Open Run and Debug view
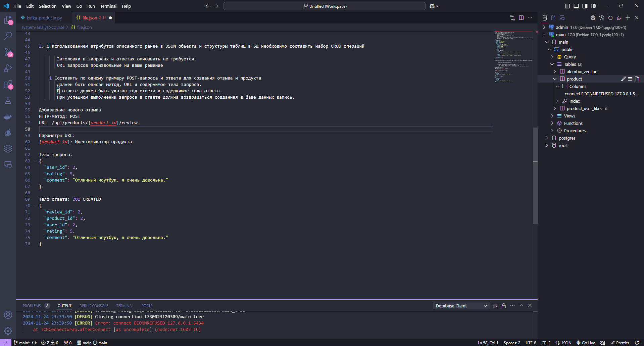The image size is (644, 346). (x=8, y=68)
